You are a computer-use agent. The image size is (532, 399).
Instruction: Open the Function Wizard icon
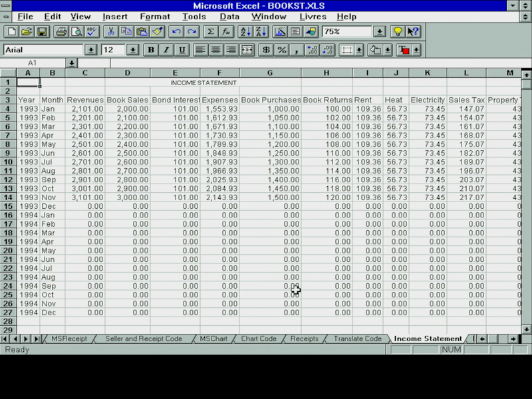pos(227,31)
